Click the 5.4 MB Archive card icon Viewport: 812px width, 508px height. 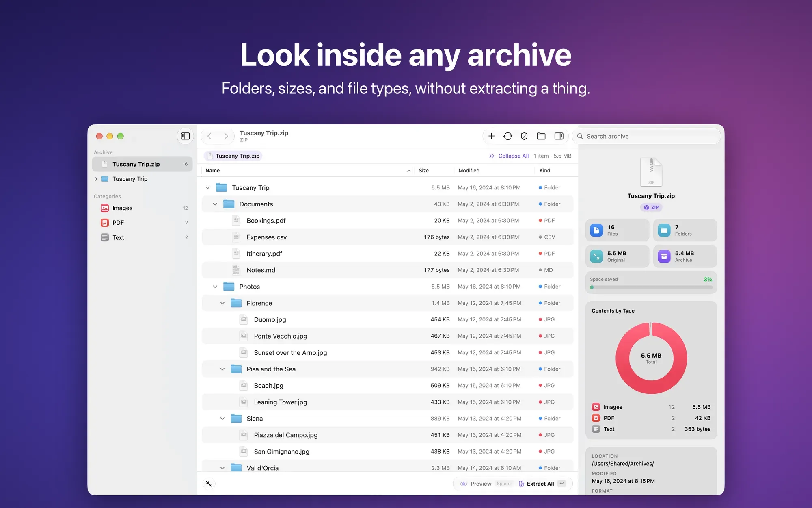[664, 256]
